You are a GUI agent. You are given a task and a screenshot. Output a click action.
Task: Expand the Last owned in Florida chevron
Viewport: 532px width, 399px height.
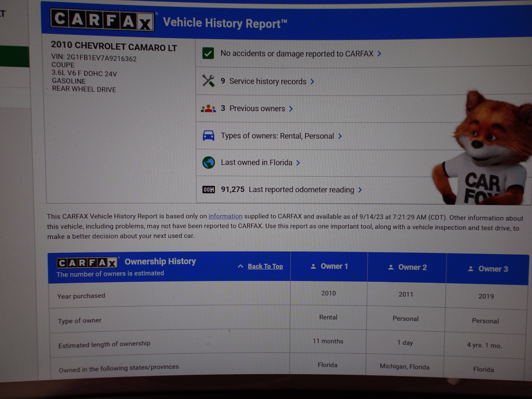pyautogui.click(x=298, y=163)
